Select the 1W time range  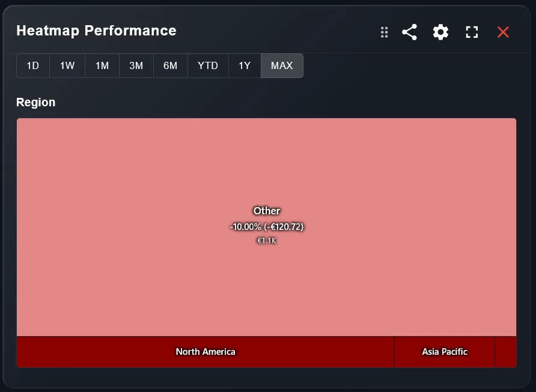(x=67, y=65)
